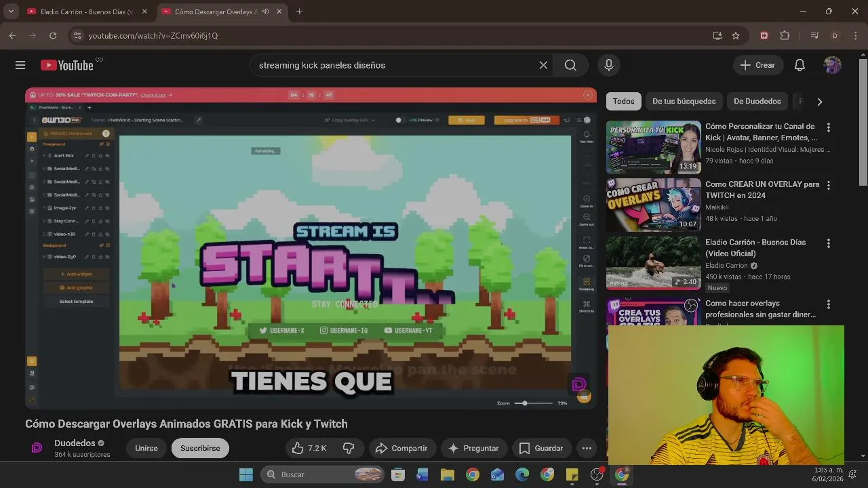Click the Compartir share button

click(x=401, y=448)
